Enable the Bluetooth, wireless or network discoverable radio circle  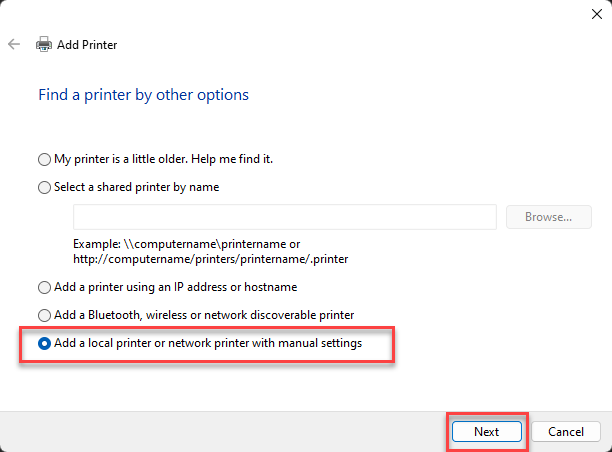[44, 315]
